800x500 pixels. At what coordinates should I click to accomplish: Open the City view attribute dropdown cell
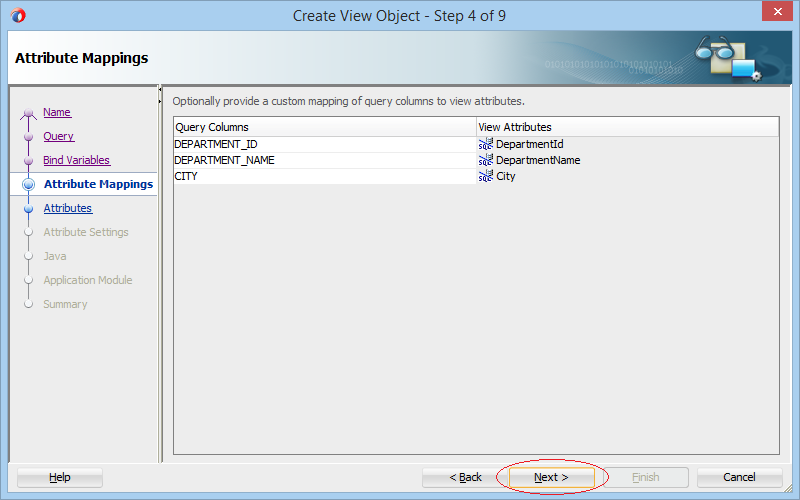(628, 176)
